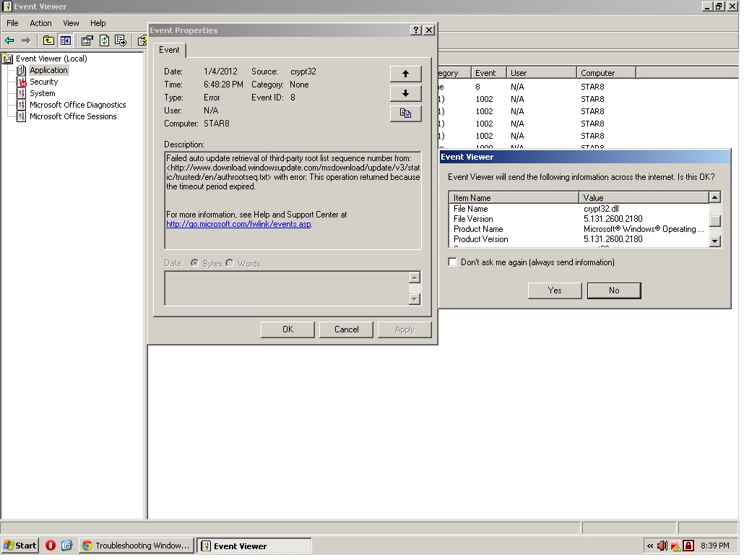Click the Value column header
744x560 pixels.
coord(644,197)
